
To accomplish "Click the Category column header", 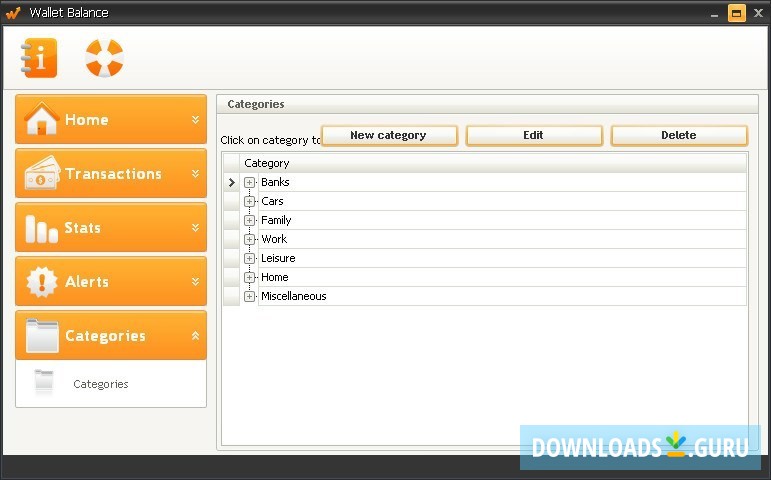I will (493, 163).
